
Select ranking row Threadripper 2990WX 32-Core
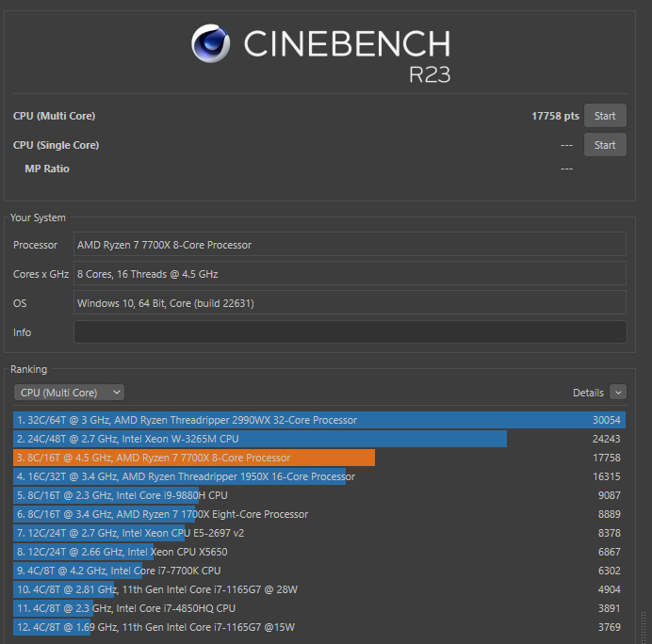point(319,420)
